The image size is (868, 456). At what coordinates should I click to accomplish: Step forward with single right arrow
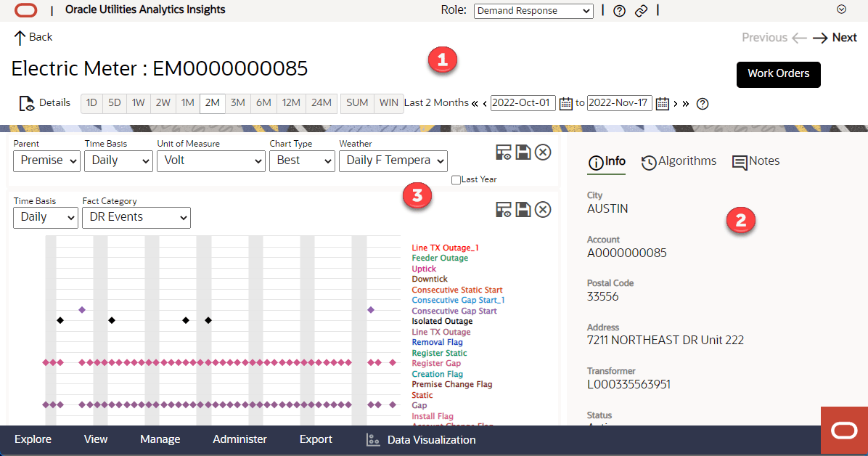pos(676,104)
